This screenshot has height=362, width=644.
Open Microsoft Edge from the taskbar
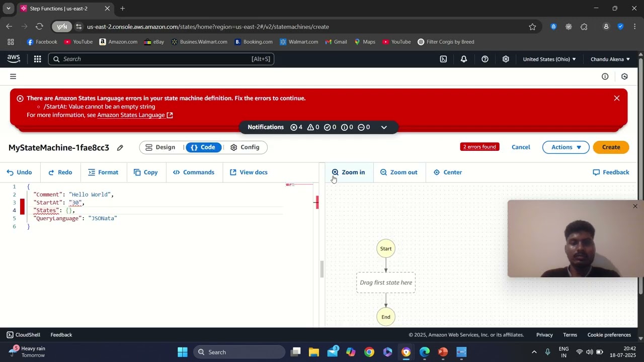click(425, 352)
